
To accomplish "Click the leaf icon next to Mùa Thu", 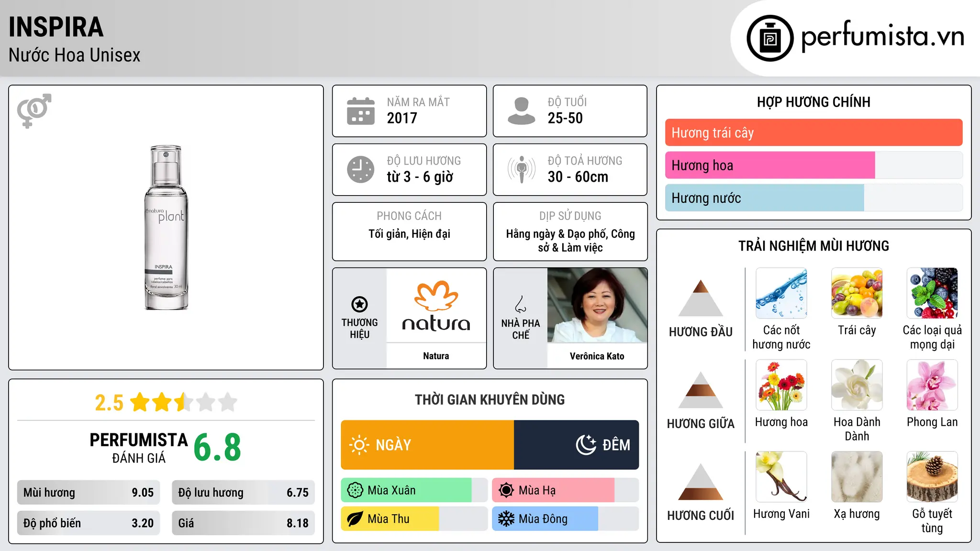I will point(355,519).
